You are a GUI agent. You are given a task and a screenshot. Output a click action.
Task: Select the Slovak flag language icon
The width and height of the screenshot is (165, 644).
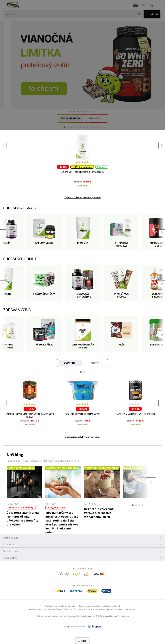click(x=135, y=5)
